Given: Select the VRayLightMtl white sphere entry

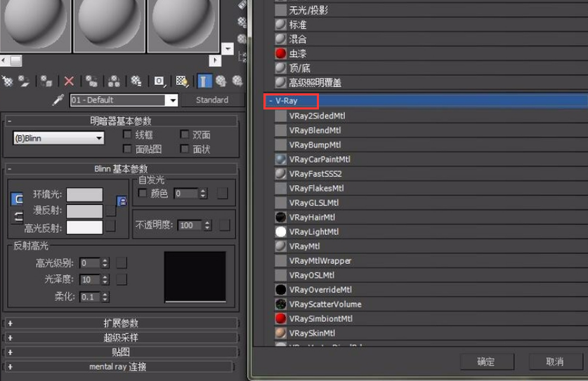Looking at the screenshot, I should tap(307, 232).
